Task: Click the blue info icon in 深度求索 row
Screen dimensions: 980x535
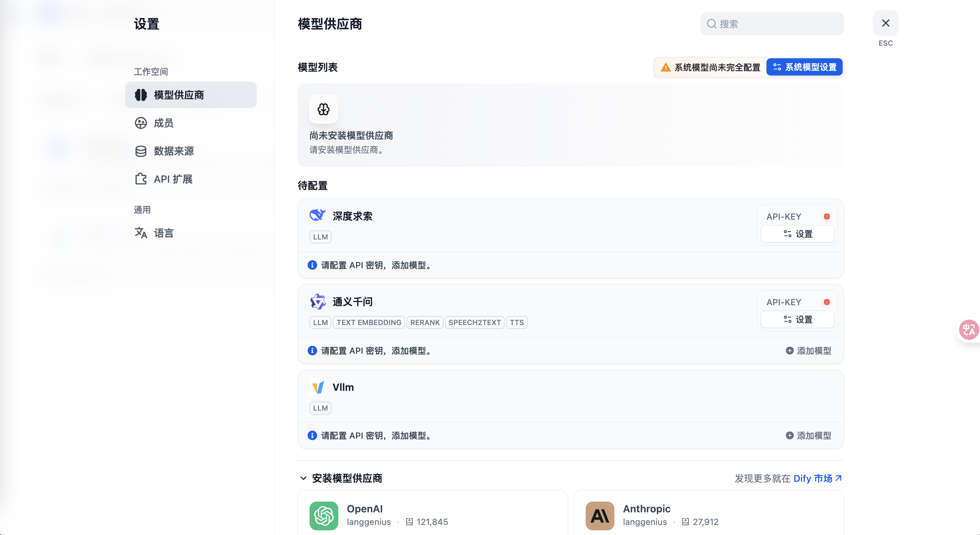Action: (x=312, y=265)
